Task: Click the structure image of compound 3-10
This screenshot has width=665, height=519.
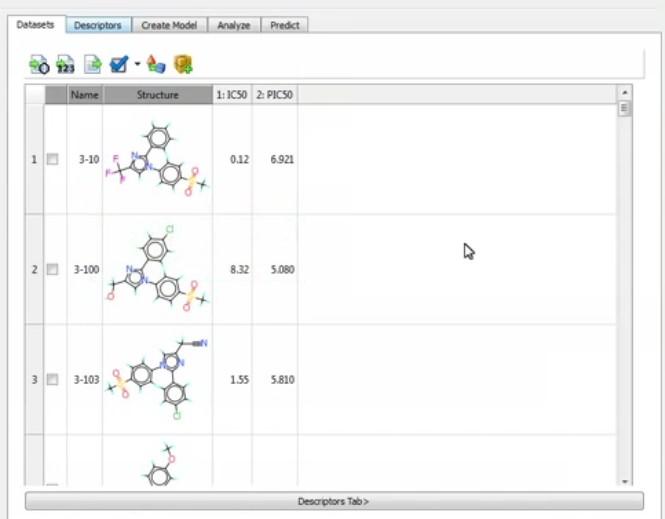Action: pos(157,159)
